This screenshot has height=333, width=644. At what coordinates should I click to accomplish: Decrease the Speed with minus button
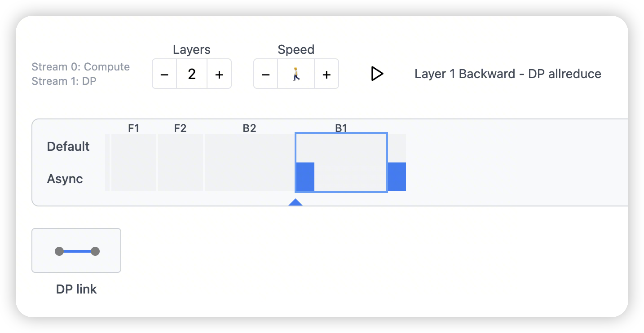point(266,74)
